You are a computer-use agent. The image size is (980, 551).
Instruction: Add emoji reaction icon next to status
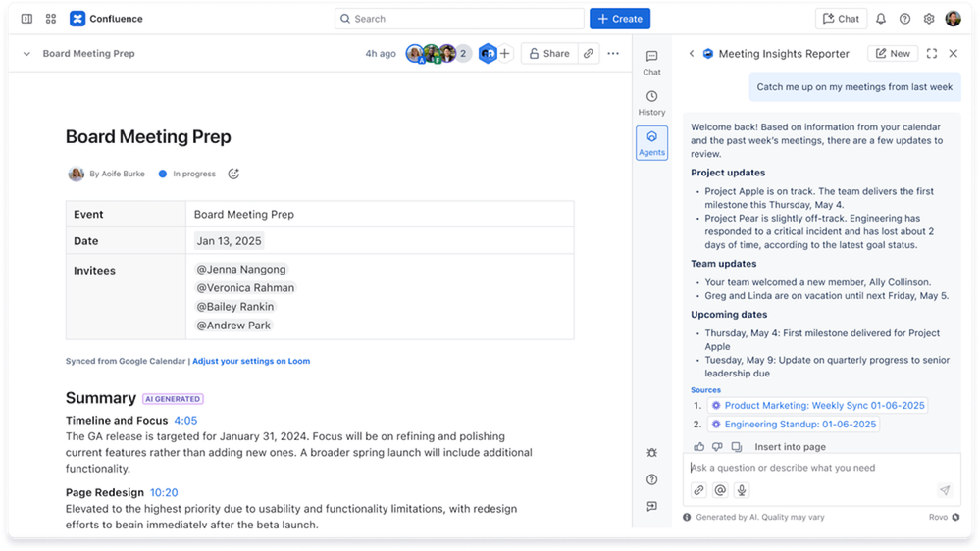click(233, 174)
